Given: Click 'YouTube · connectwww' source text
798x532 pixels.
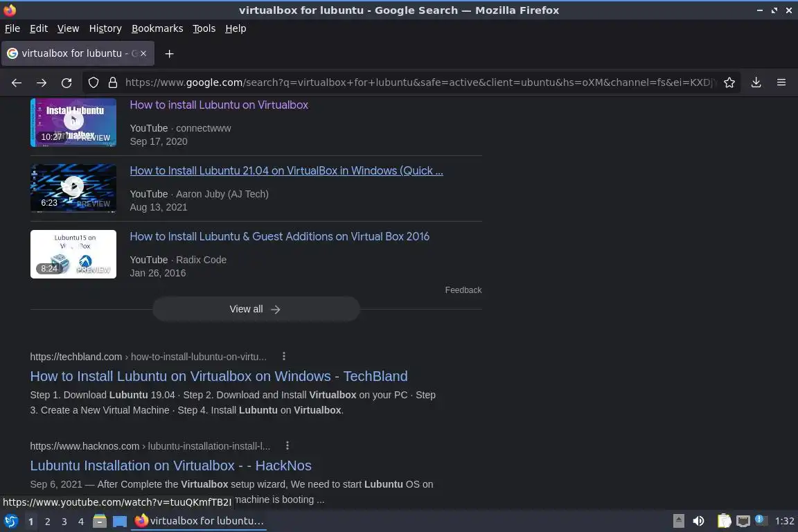Looking at the screenshot, I should click(x=180, y=128).
